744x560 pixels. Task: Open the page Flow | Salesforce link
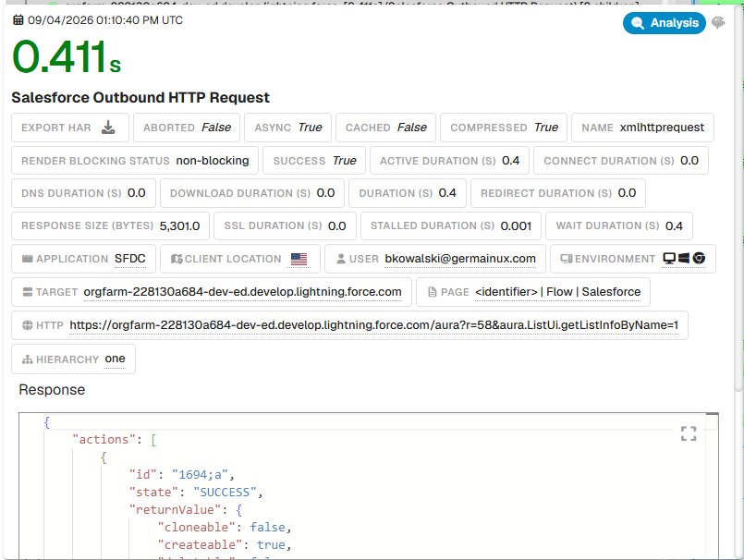click(557, 292)
